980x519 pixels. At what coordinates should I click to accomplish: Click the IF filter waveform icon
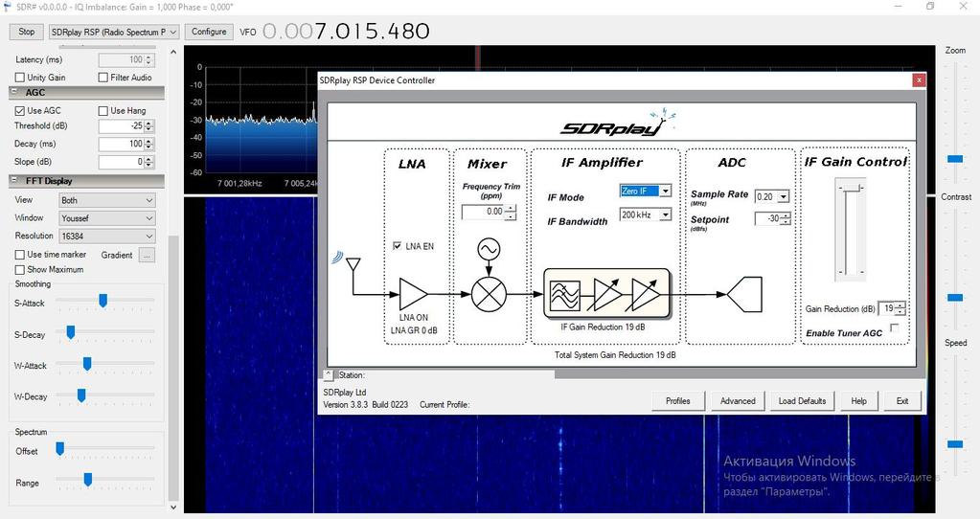click(564, 296)
